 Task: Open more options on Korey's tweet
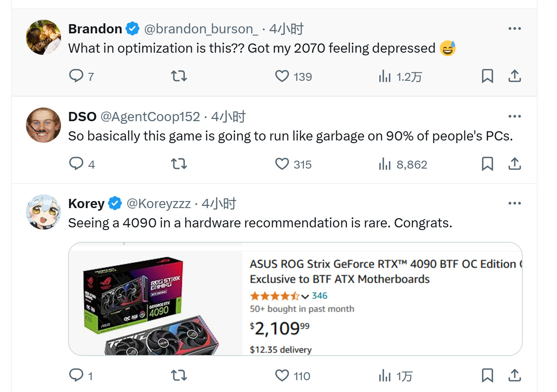pos(514,204)
